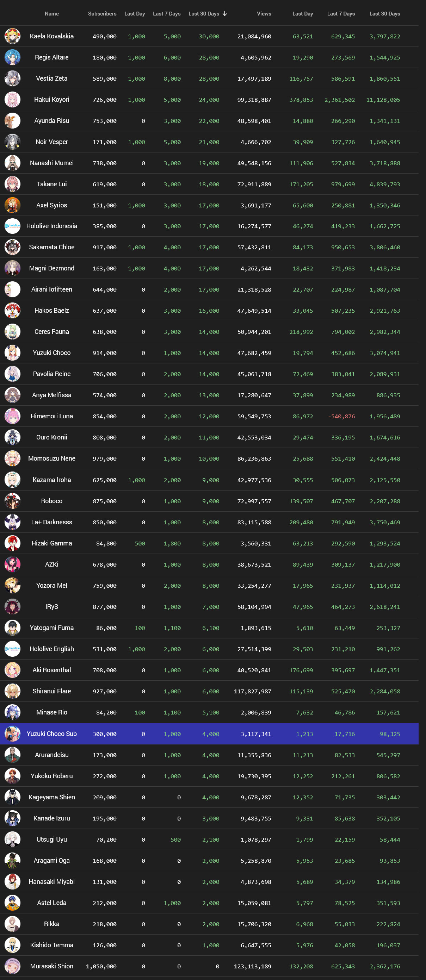Click Ayunda Risu's avatar icon
The height and width of the screenshot is (980, 426).
pyautogui.click(x=12, y=120)
